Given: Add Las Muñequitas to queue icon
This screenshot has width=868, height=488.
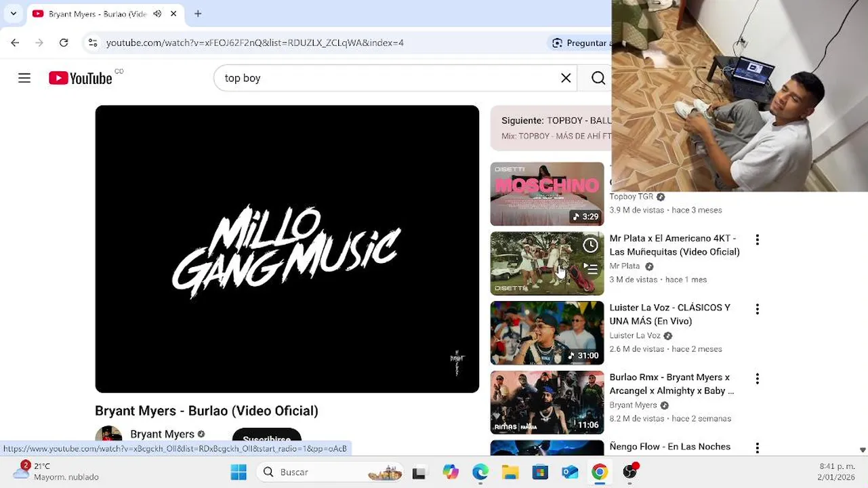Looking at the screenshot, I should (x=591, y=268).
